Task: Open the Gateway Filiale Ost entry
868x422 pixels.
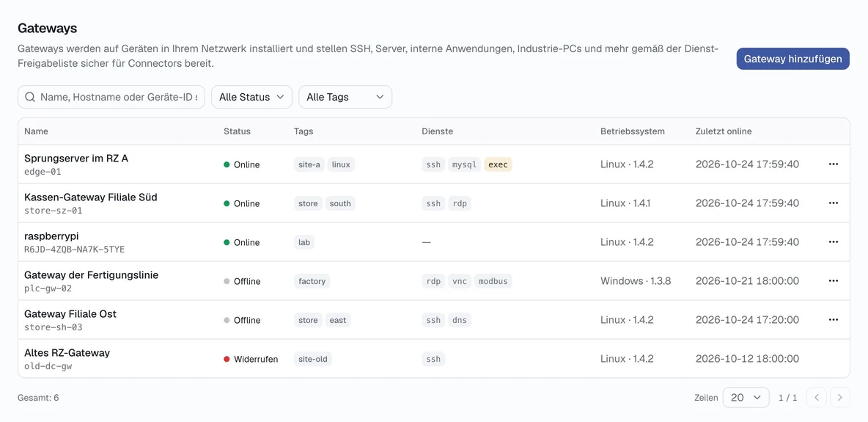Action: point(70,314)
